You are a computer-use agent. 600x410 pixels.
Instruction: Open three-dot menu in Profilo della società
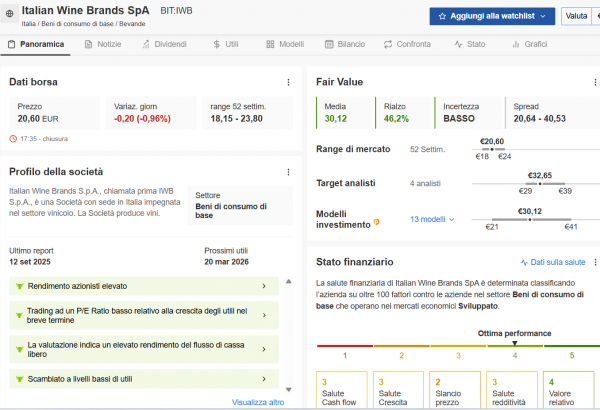tap(288, 172)
